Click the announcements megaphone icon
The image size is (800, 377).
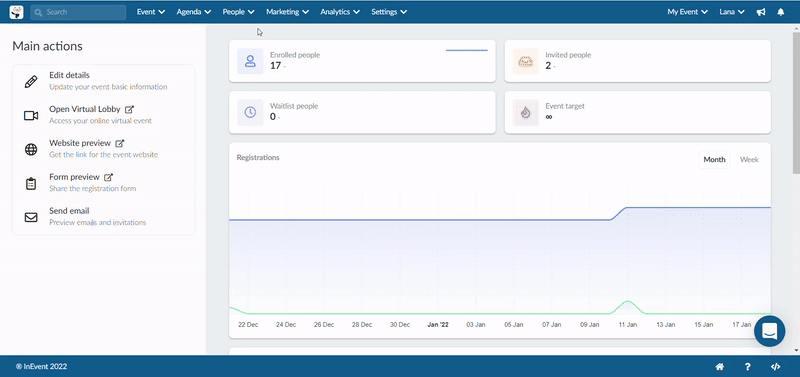[x=761, y=12]
